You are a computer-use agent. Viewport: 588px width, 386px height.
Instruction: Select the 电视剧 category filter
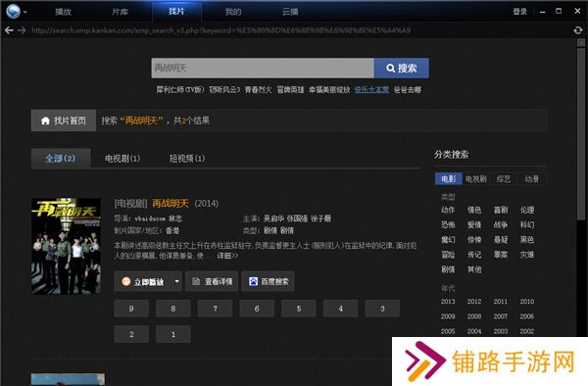[476, 179]
